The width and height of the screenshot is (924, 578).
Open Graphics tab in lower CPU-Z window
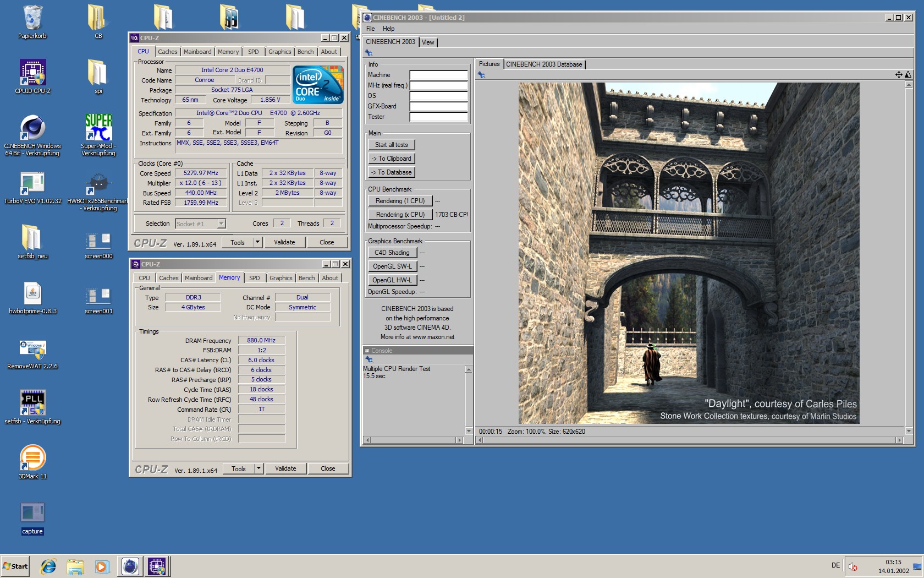280,278
